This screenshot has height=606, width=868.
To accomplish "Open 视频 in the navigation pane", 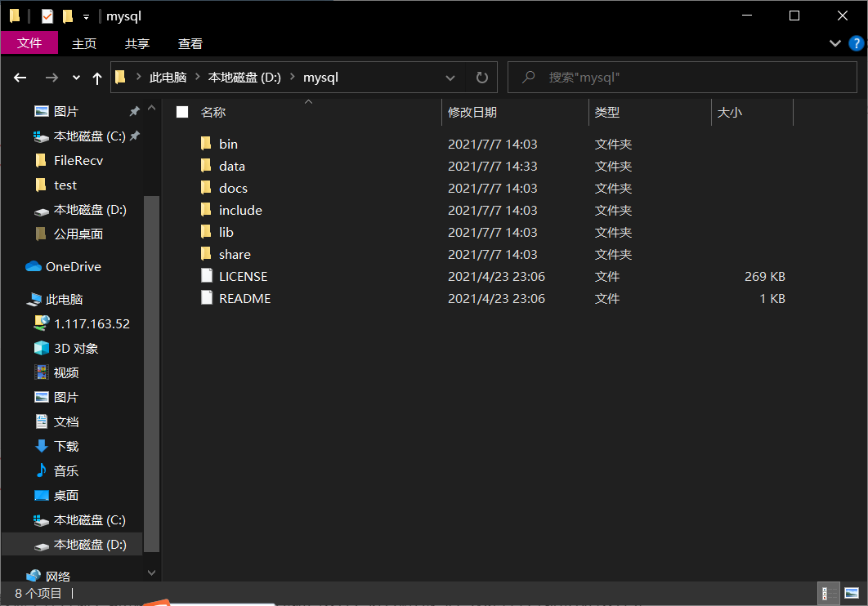I will [x=56, y=372].
